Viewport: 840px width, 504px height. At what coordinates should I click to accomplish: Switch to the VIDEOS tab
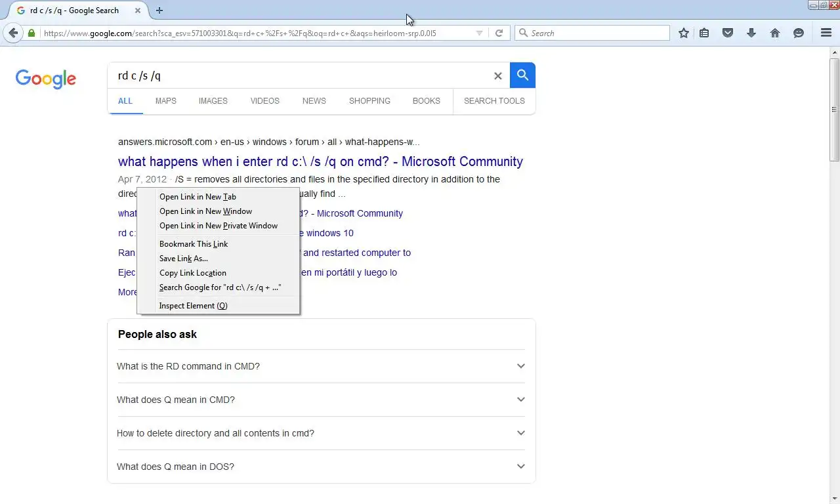coord(265,101)
